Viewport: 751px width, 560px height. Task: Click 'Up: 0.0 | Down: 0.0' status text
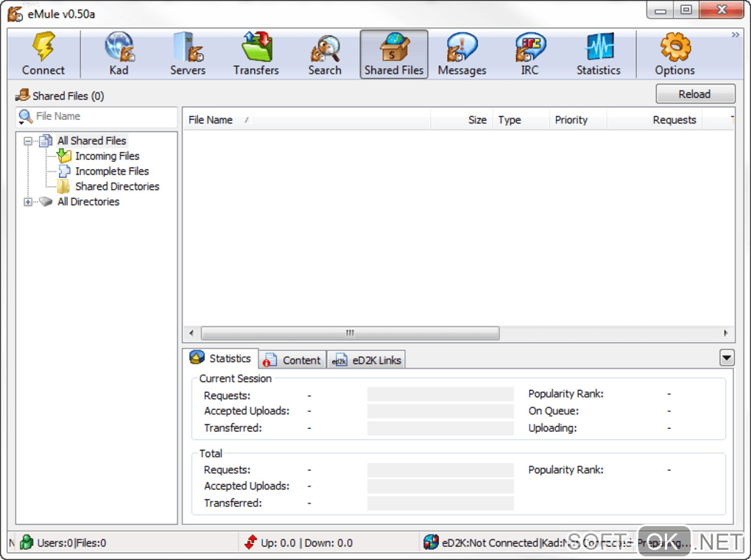coord(306,543)
